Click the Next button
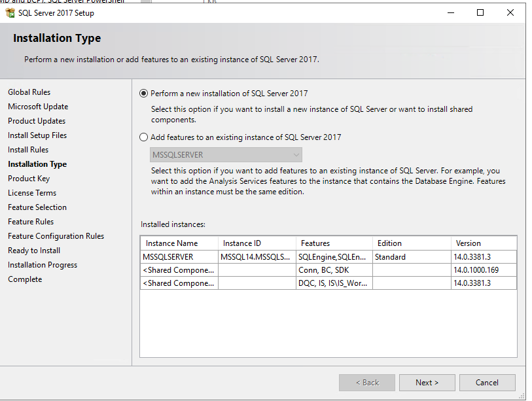This screenshot has height=401, width=532. 427,383
